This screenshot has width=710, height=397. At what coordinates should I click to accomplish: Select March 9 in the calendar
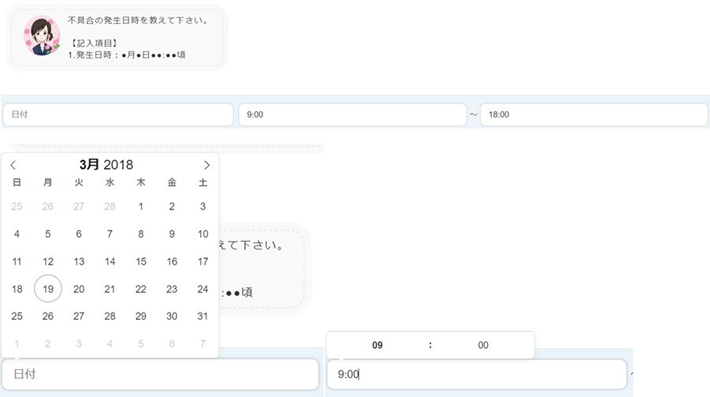pos(172,234)
